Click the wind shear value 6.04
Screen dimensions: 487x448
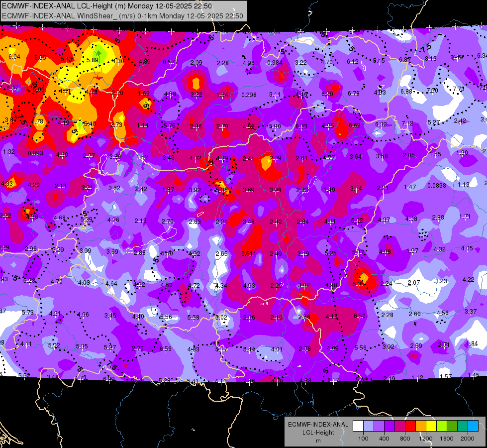[14, 57]
